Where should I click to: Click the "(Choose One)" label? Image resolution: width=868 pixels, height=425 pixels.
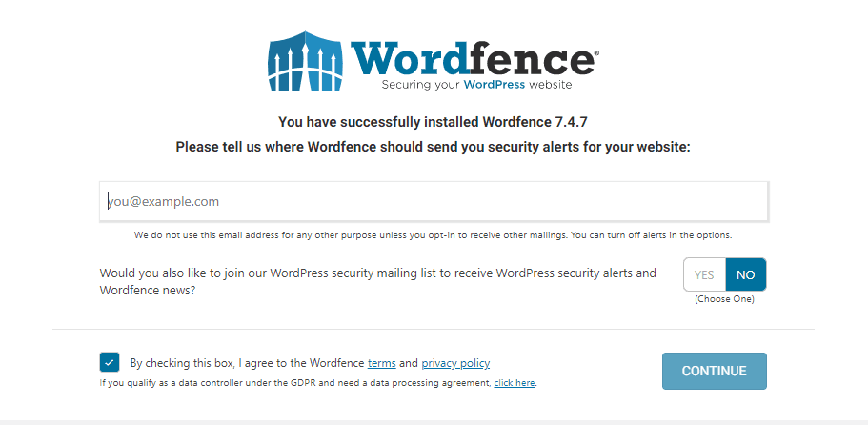click(724, 299)
